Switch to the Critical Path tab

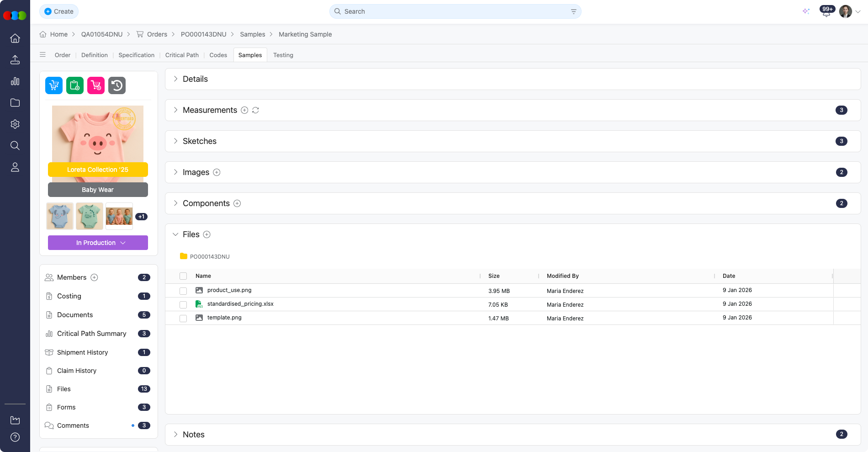pos(182,55)
